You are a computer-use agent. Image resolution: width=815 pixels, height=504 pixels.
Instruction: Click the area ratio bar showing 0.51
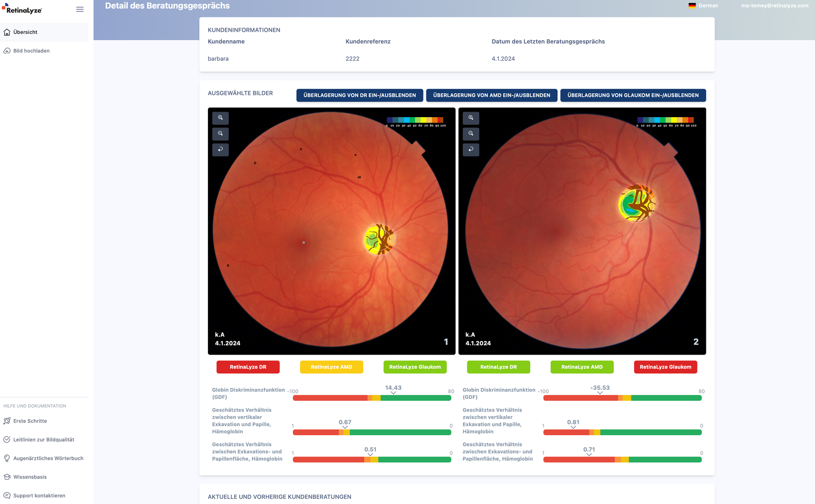point(372,459)
